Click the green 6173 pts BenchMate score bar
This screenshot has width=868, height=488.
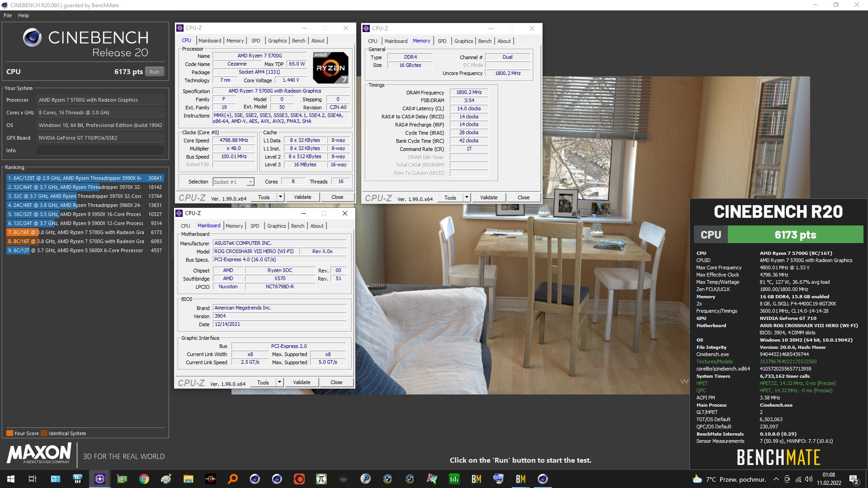pyautogui.click(x=795, y=235)
